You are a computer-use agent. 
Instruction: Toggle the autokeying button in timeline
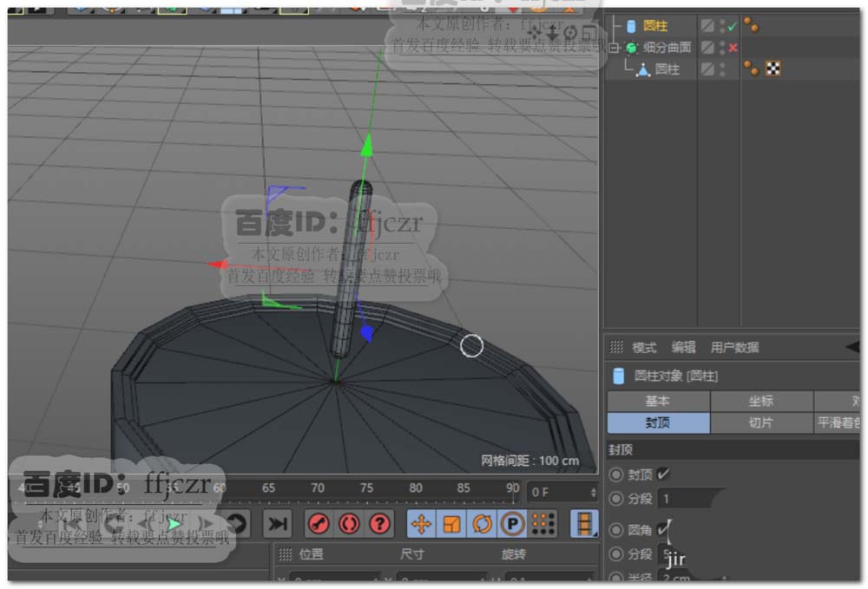pyautogui.click(x=349, y=524)
